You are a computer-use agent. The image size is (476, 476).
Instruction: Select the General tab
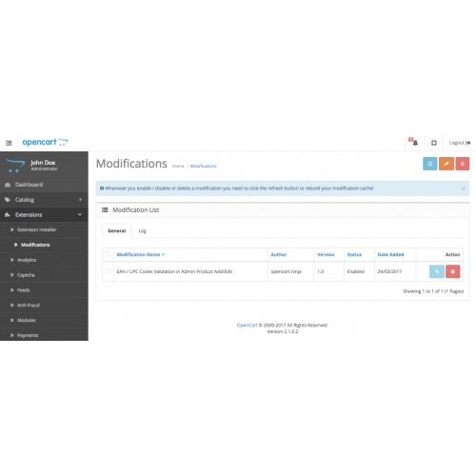(117, 230)
